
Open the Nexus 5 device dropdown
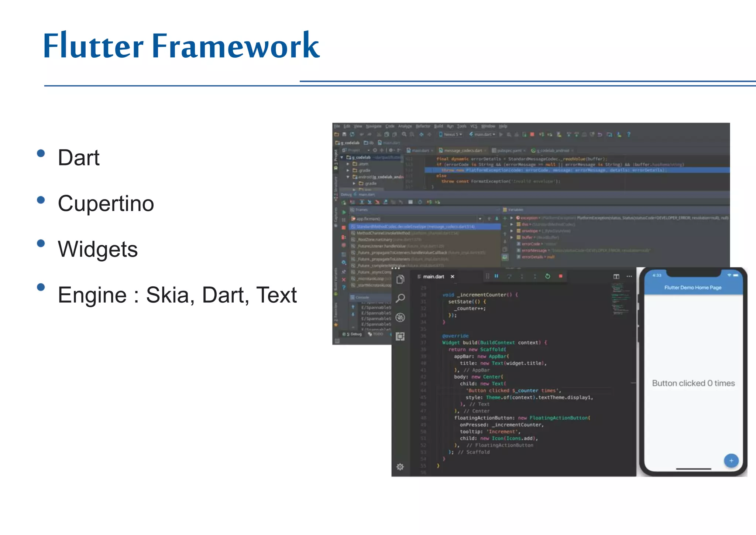[x=451, y=134]
